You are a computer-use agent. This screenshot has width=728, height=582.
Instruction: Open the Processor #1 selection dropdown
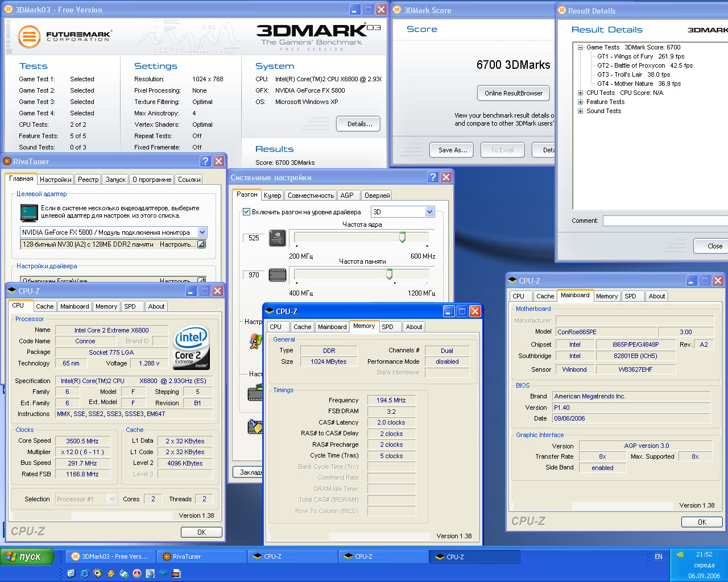coord(112,499)
